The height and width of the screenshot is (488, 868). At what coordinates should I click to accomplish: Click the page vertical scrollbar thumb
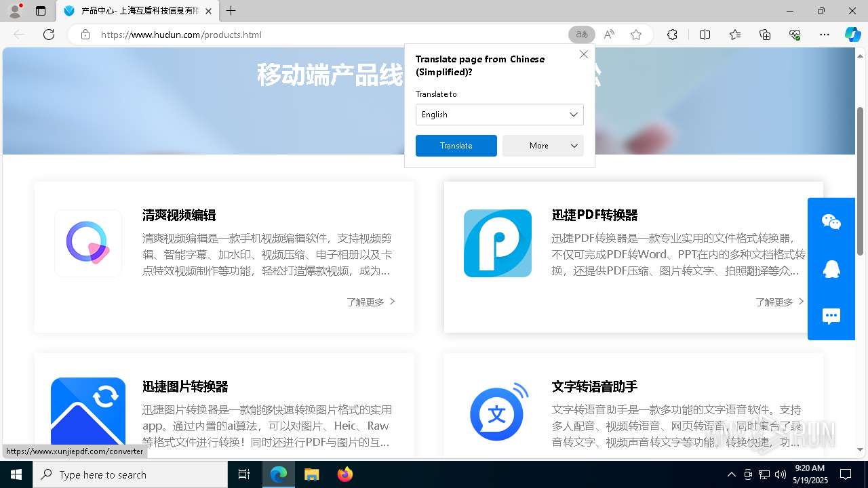tap(861, 181)
